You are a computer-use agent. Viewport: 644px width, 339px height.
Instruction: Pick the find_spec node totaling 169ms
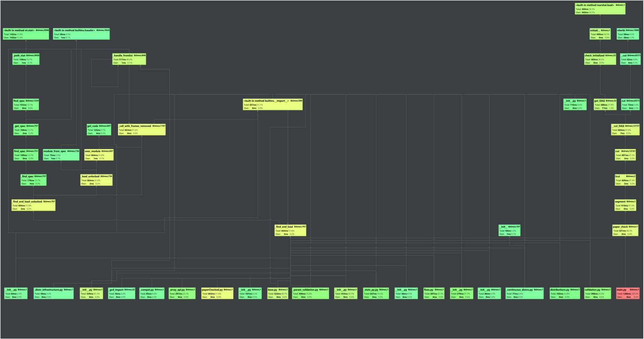click(26, 155)
